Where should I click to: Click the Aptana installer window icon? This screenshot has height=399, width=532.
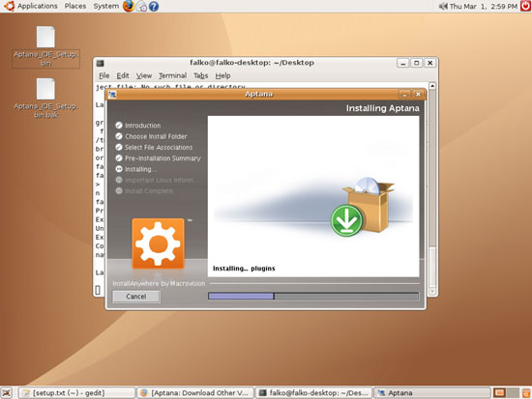(112, 95)
